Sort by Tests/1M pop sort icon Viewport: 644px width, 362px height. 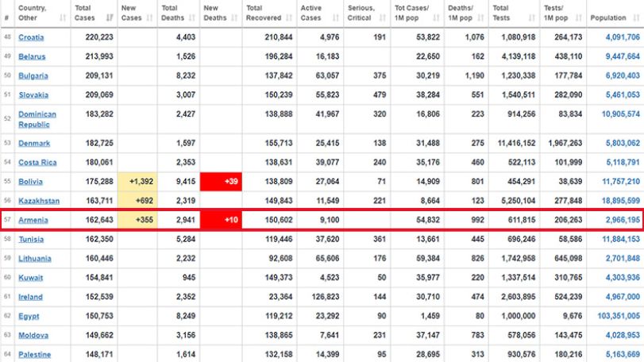coord(579,17)
